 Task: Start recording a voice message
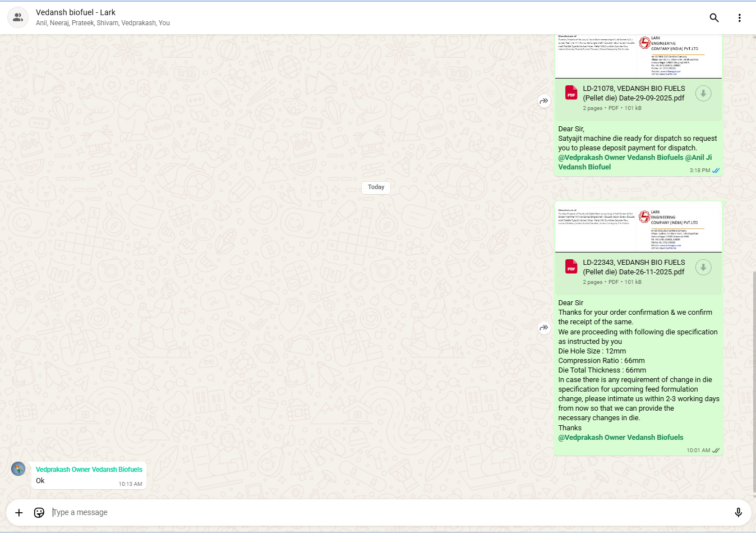pos(738,512)
